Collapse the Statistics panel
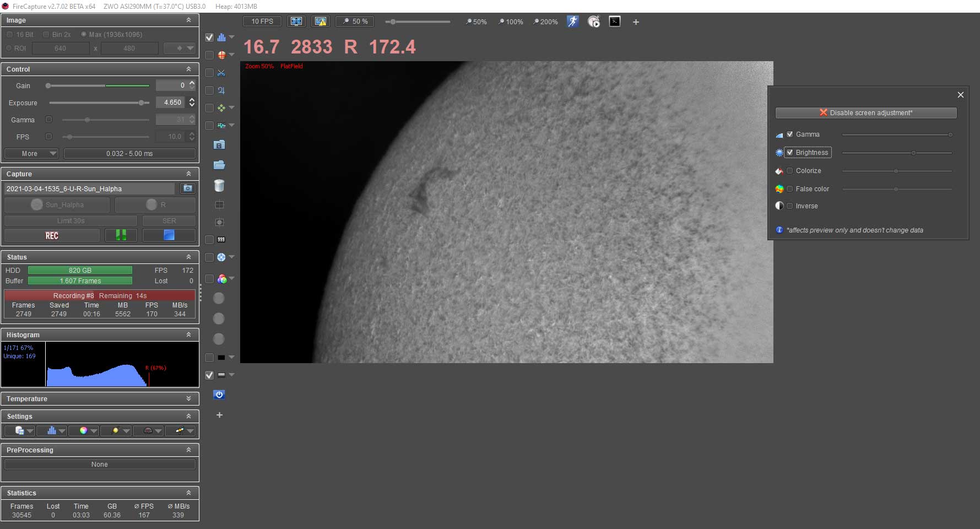Screen dimensions: 980x529 (x=188, y=493)
